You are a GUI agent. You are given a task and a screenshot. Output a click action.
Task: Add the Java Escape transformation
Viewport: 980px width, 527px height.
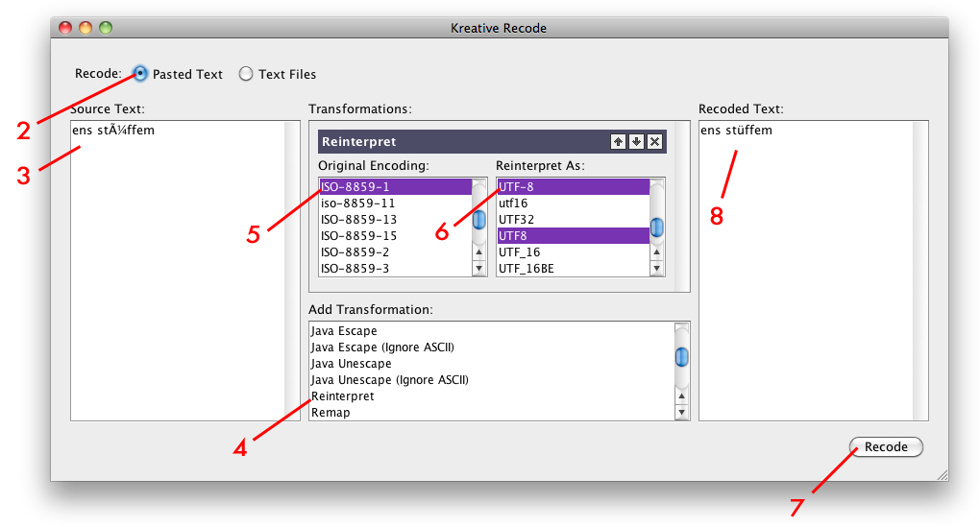[492, 331]
